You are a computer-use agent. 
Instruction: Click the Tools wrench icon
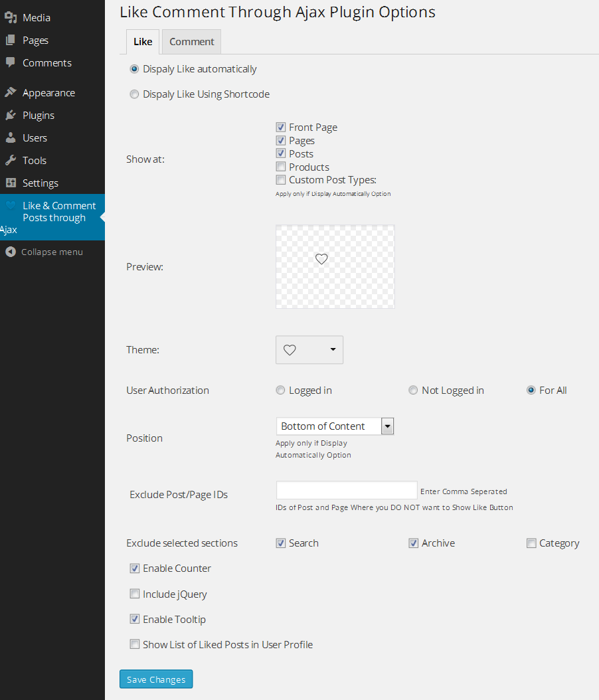(x=11, y=161)
